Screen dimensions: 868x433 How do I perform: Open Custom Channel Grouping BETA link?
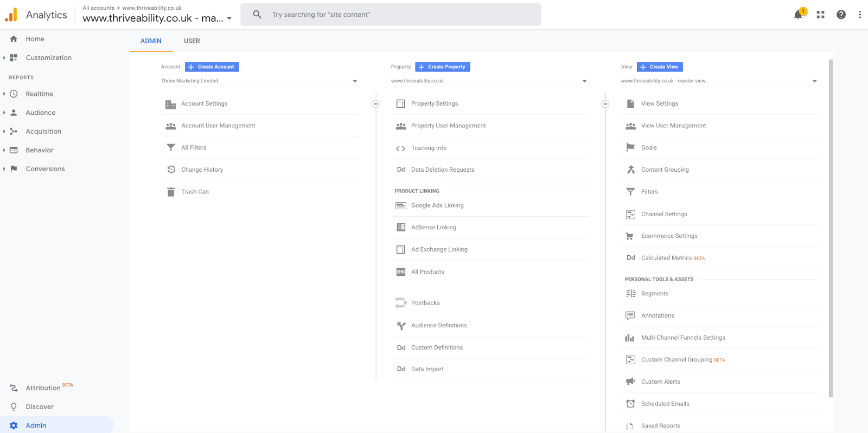[683, 360]
